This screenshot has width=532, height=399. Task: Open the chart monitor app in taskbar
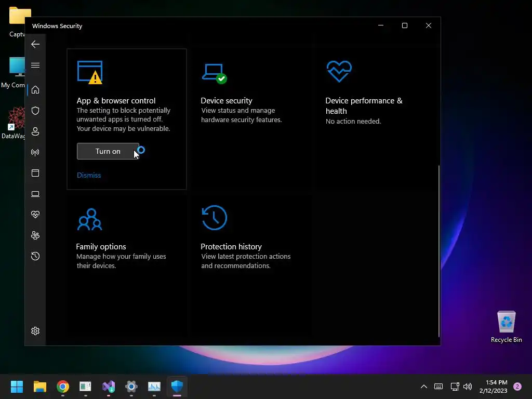(154, 387)
